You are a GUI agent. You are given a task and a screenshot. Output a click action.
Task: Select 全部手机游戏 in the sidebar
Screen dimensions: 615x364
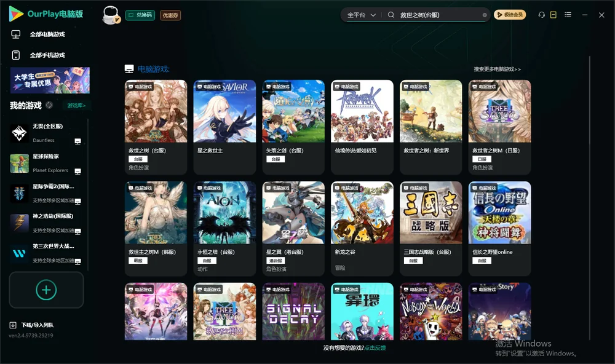click(47, 55)
